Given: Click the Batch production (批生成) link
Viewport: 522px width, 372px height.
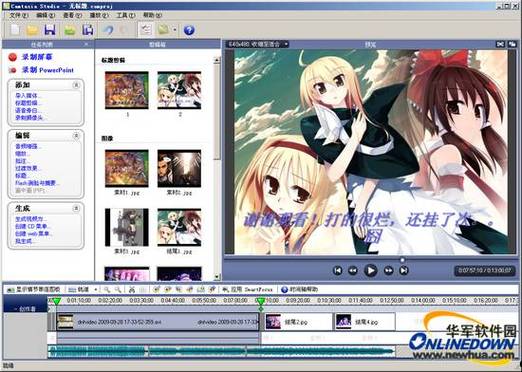Looking at the screenshot, I should pos(25,241).
